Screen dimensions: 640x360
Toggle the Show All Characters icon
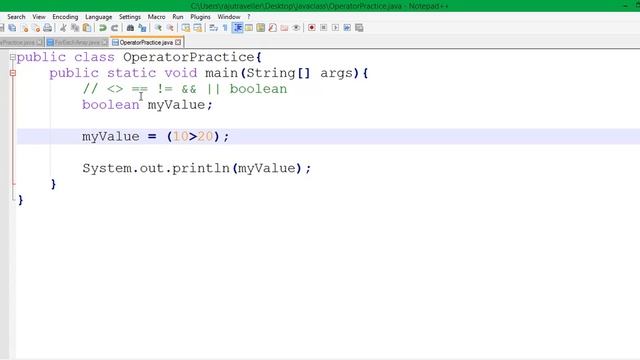tap(225, 28)
